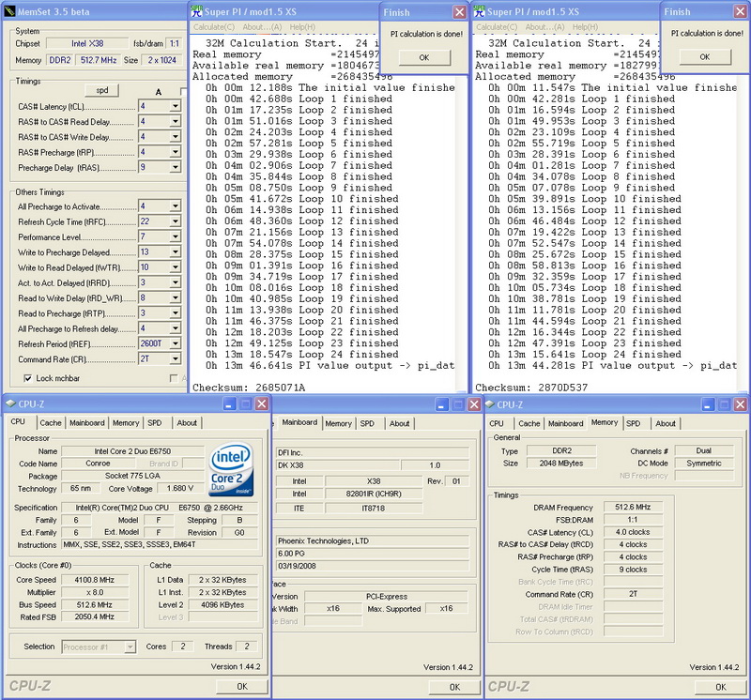The height and width of the screenshot is (700, 751).
Task: Toggle the Lock mchbar checkbox
Action: [27, 377]
